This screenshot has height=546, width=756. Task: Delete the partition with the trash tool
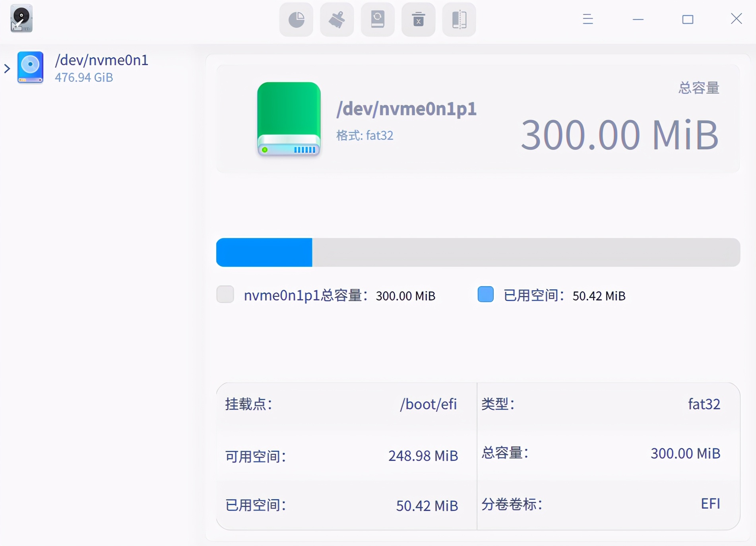418,19
